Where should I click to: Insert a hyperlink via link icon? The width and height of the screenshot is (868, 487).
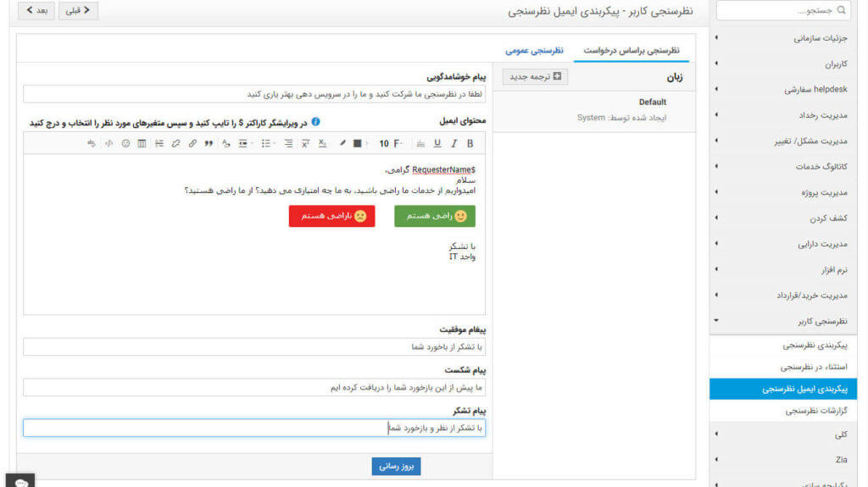[192, 143]
